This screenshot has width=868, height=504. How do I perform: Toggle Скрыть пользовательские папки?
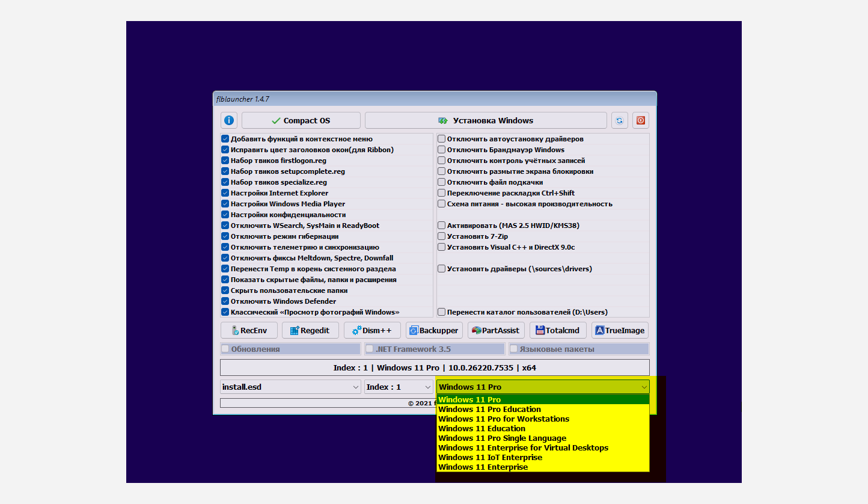[x=225, y=290]
